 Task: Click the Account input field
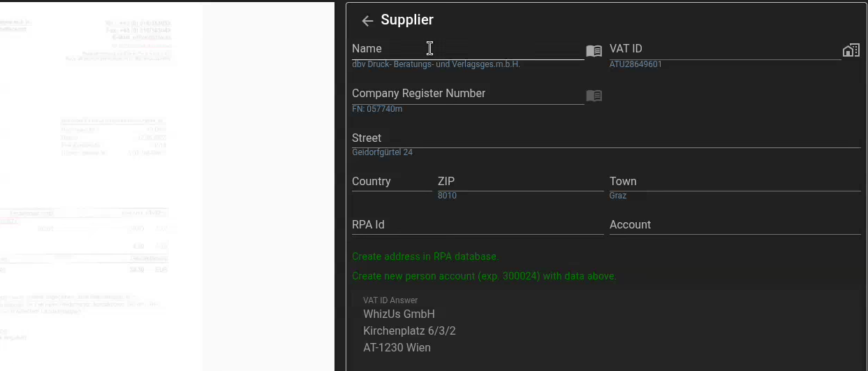coord(734,225)
